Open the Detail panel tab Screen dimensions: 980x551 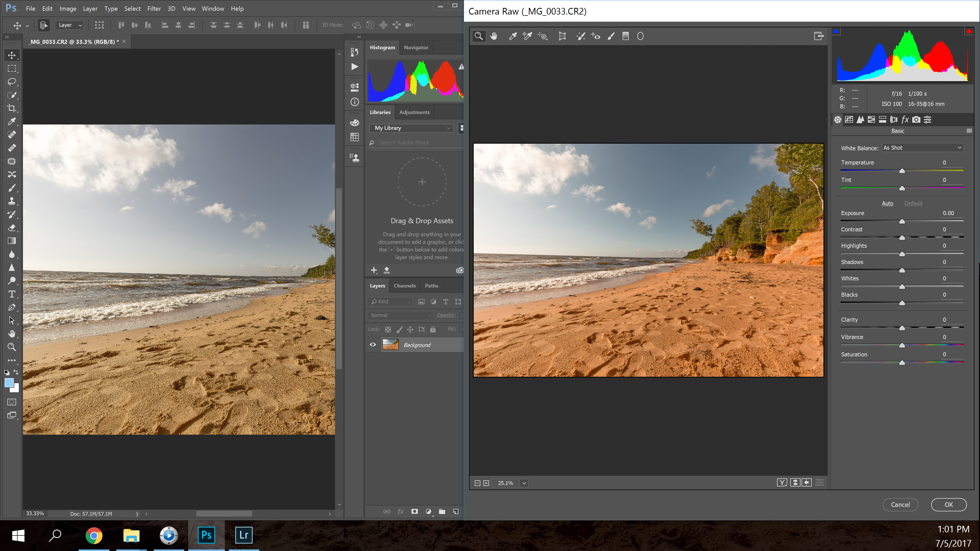click(860, 120)
